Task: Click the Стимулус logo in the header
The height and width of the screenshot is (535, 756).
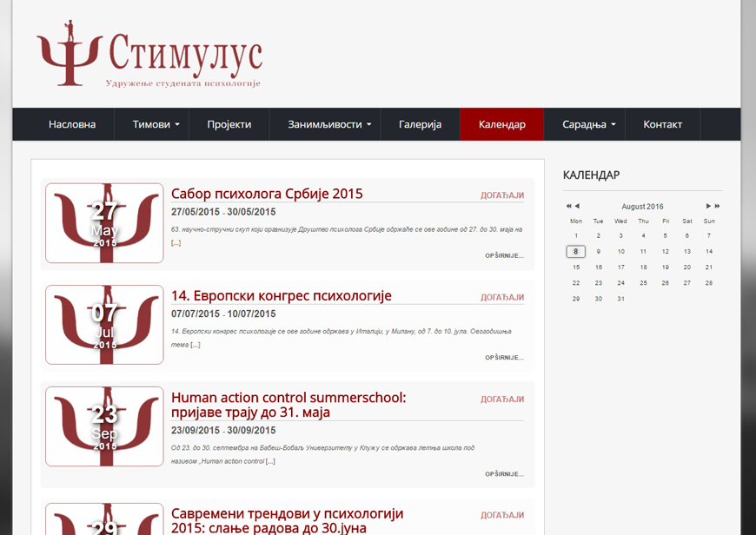Action: 149,55
